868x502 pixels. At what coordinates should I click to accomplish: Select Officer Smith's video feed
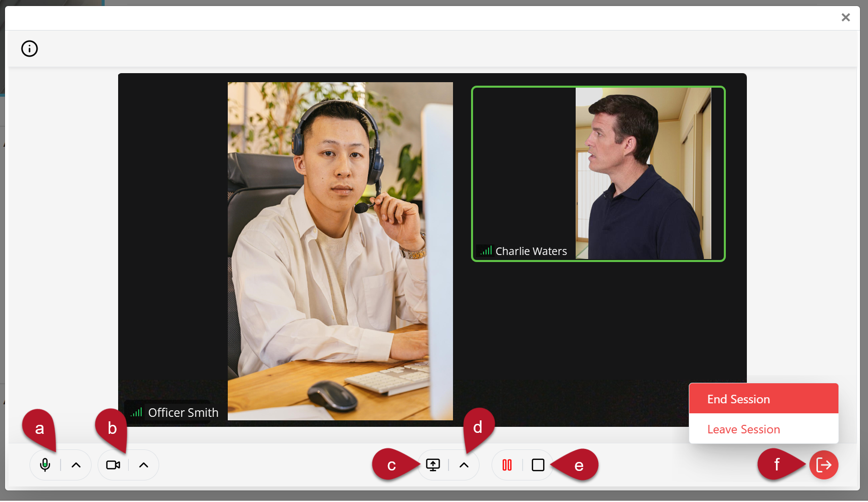[x=340, y=250]
